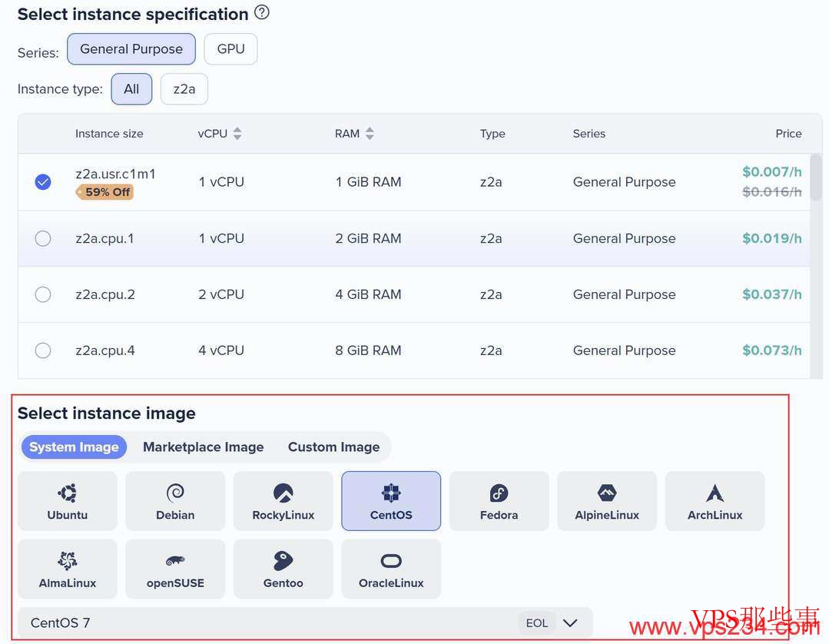Image resolution: width=829 pixels, height=644 pixels.
Task: Switch series to GPU
Action: click(x=230, y=49)
